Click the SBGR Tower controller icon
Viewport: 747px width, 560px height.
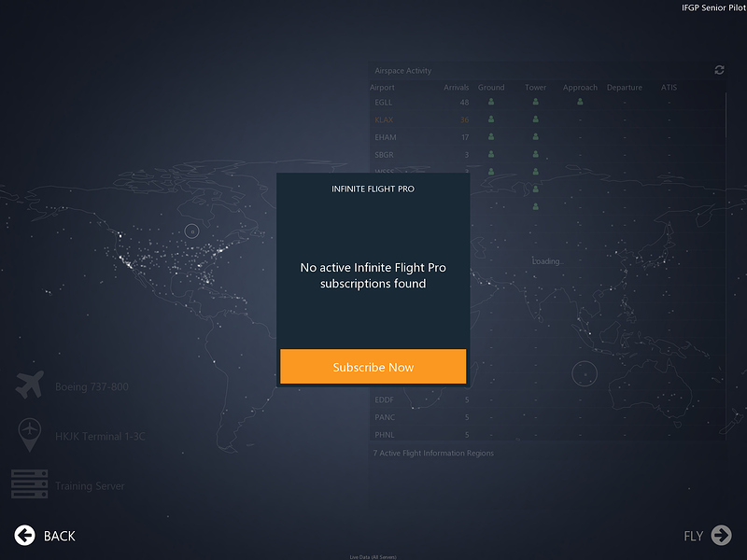(x=535, y=154)
